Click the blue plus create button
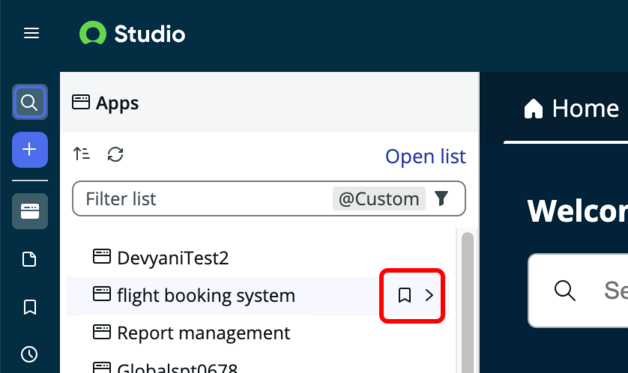Viewport: 628px width, 373px height. pos(30,149)
